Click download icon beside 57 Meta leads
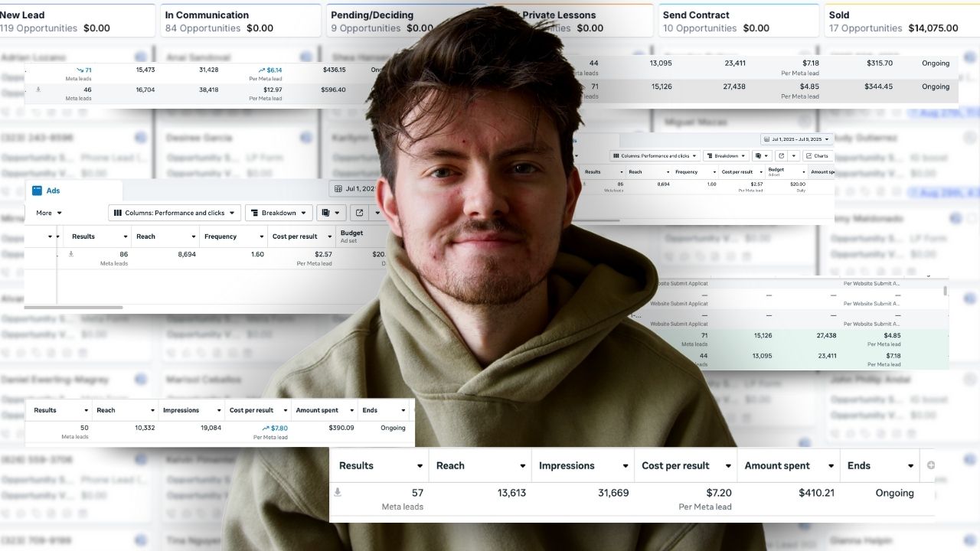 [338, 492]
